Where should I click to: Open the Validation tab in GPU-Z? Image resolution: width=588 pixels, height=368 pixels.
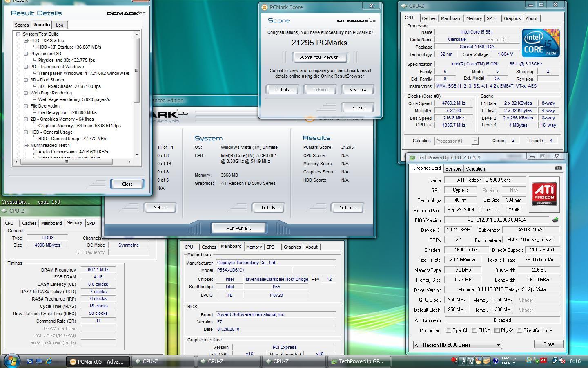475,168
